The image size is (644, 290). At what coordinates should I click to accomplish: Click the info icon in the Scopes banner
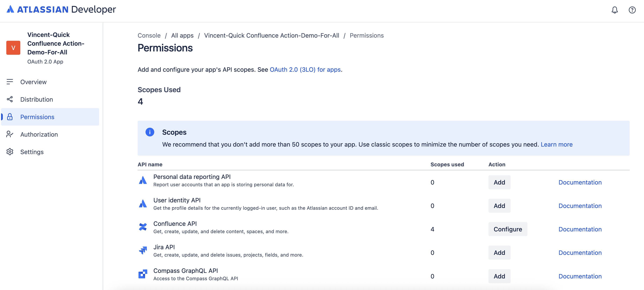(150, 132)
